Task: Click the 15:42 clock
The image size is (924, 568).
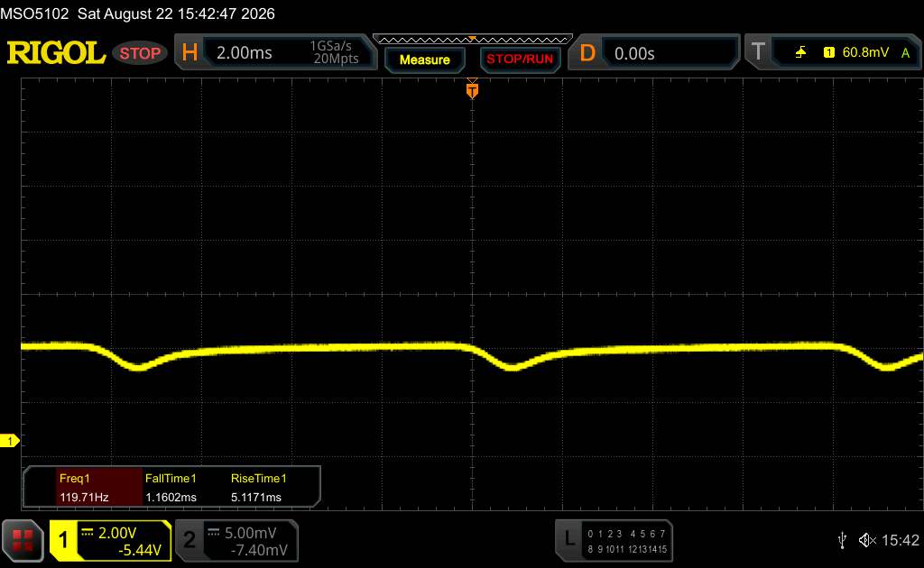Action: click(x=900, y=540)
